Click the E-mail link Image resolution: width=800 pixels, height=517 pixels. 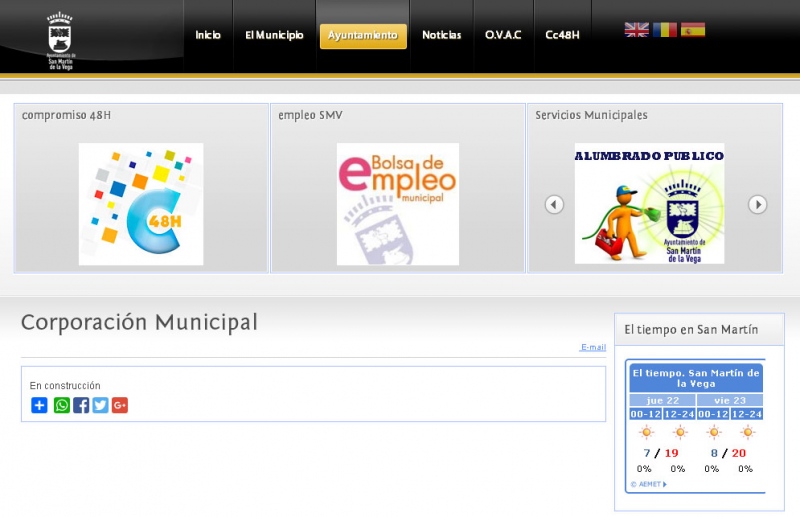pos(593,348)
